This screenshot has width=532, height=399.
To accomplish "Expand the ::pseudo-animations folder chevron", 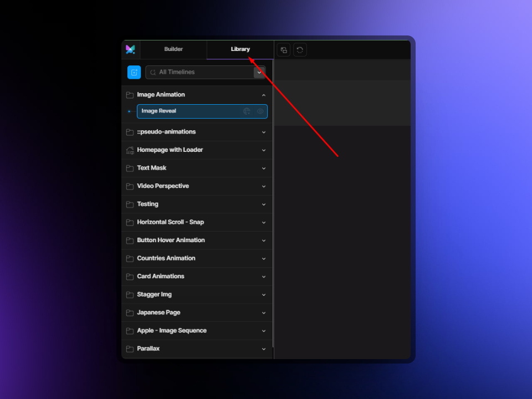I will coord(264,132).
